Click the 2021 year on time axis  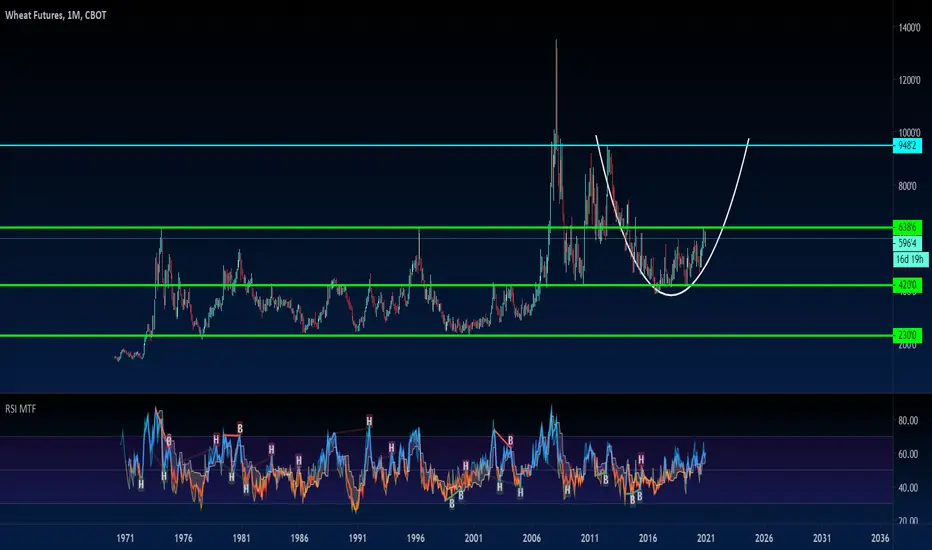(x=706, y=538)
